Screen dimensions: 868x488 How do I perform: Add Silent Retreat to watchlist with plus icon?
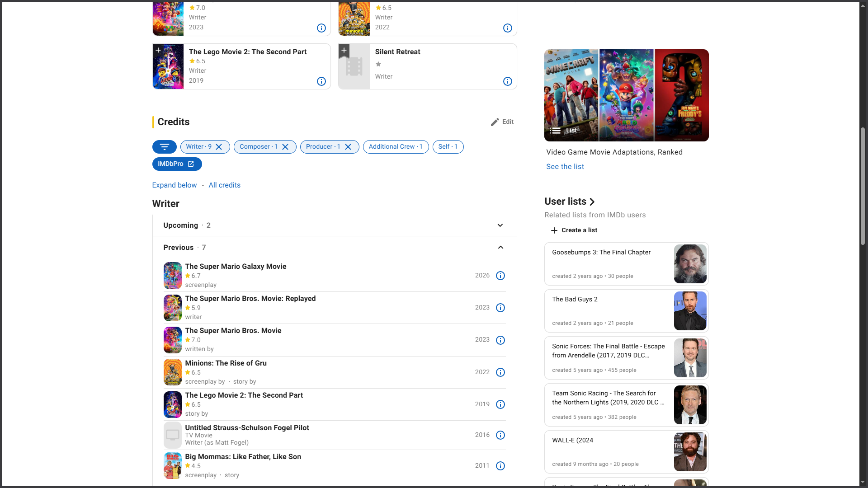[x=344, y=50]
